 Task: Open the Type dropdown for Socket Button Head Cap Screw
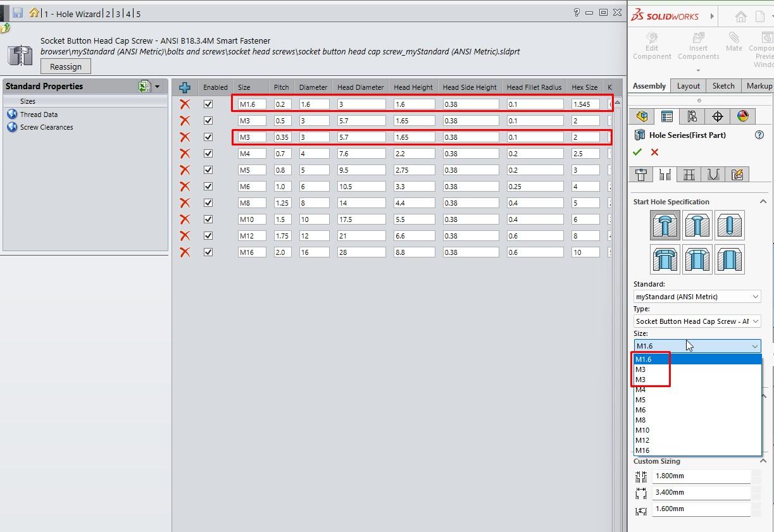697,321
